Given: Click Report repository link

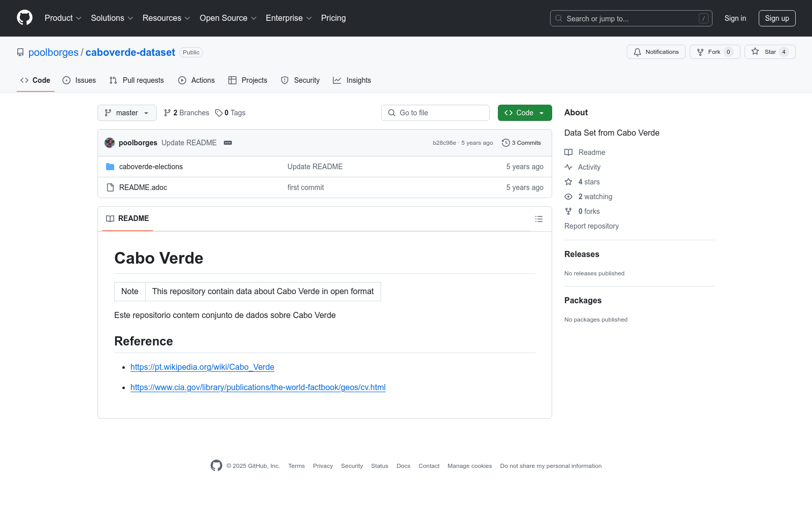Looking at the screenshot, I should (591, 226).
